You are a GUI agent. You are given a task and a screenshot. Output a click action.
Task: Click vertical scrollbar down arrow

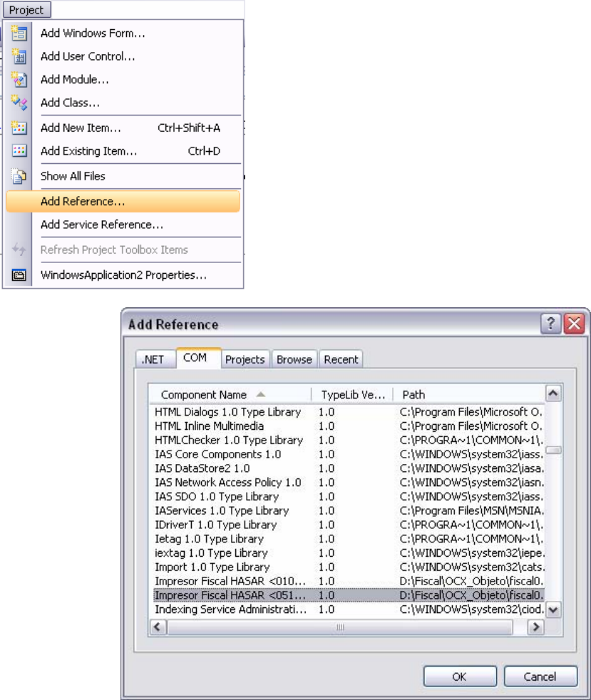click(553, 609)
